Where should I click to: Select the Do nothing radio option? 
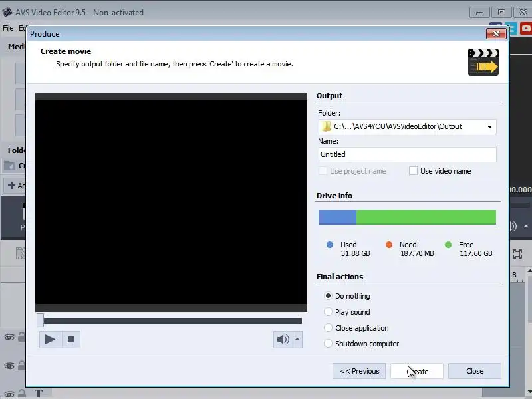(x=328, y=296)
